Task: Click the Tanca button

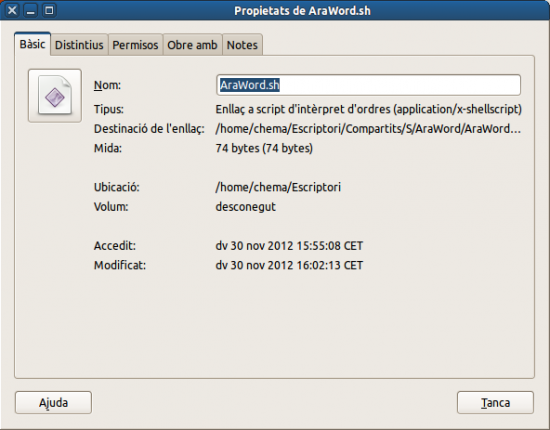Action: 495,403
